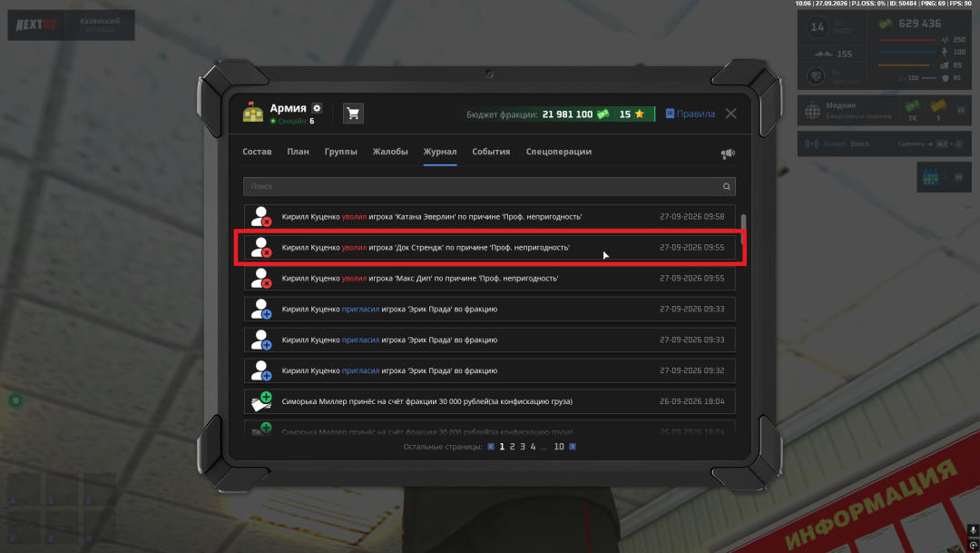Click the previous page arrow
Viewport: 980px width, 553px height.
491,447
